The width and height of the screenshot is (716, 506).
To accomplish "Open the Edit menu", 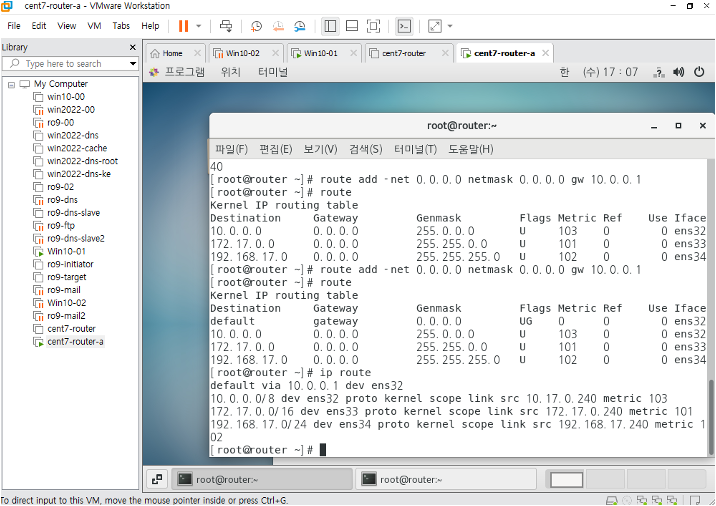I will [39, 26].
